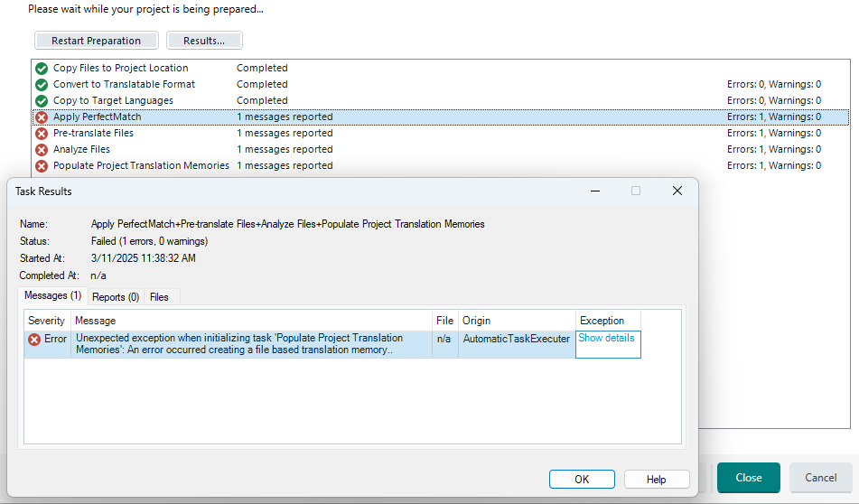Click the teal Close button
This screenshot has width=859, height=504.
(749, 478)
